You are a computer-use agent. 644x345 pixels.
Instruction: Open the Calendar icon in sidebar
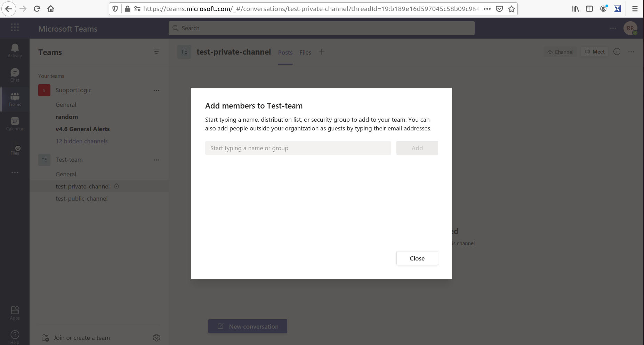[x=15, y=124]
